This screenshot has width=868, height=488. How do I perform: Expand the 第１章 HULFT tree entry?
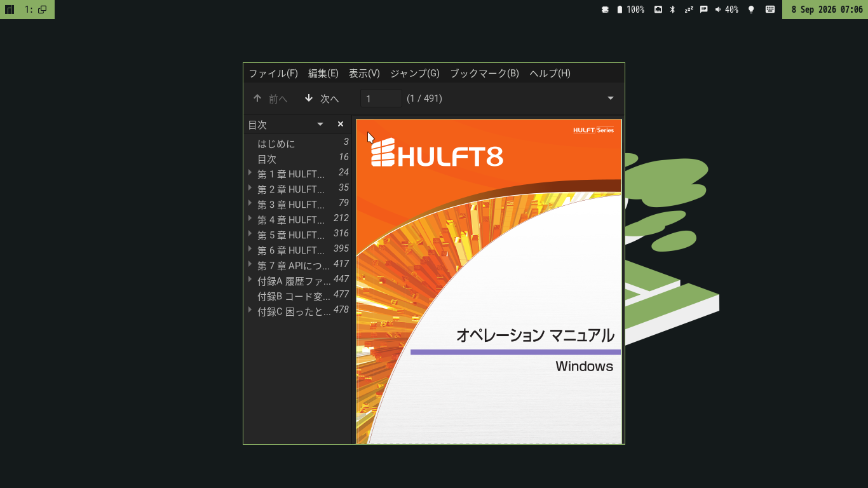tap(250, 172)
